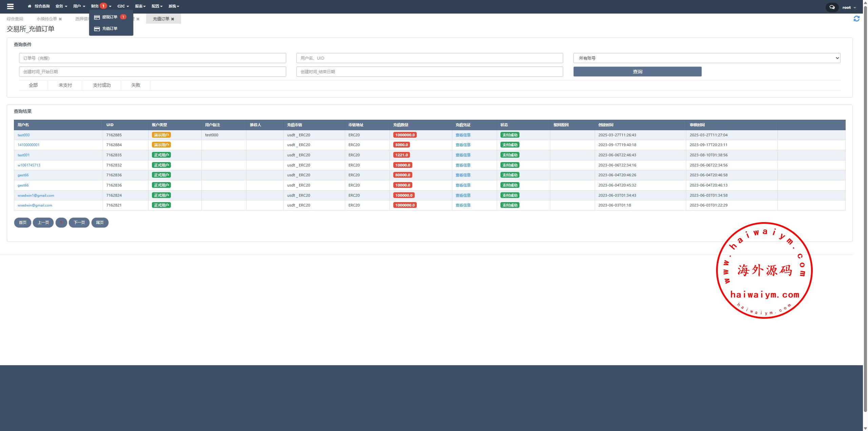
Task: Click the red badge beside 提现订单
Action: [123, 17]
